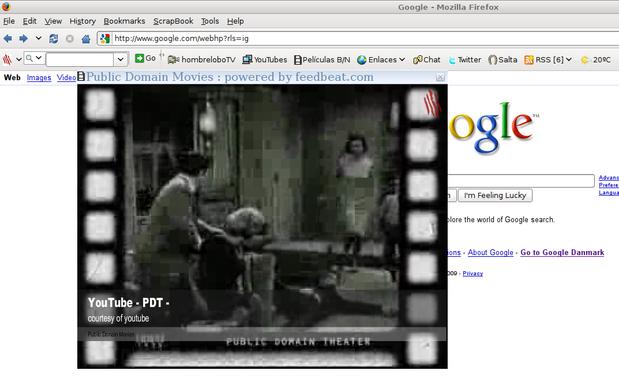Image resolution: width=619 pixels, height=389 pixels.
Task: Click the Firefox logo in title bar
Action: point(6,6)
